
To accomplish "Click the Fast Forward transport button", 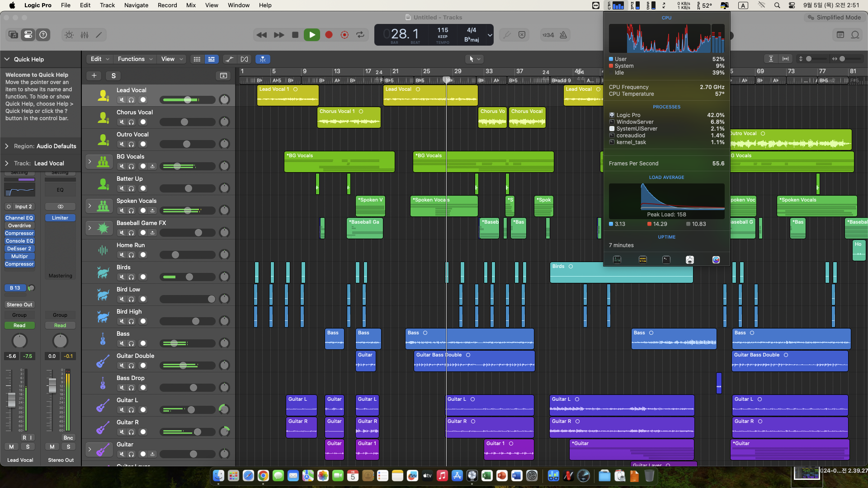I will coord(279,35).
